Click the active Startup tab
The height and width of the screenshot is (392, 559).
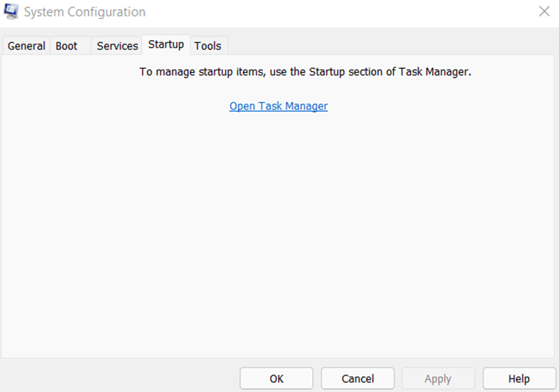[x=166, y=44]
